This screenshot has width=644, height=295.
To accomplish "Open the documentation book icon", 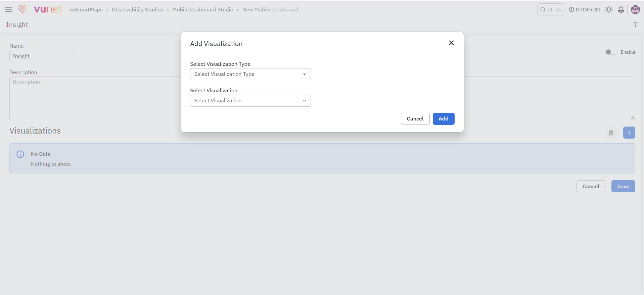I will (x=635, y=24).
